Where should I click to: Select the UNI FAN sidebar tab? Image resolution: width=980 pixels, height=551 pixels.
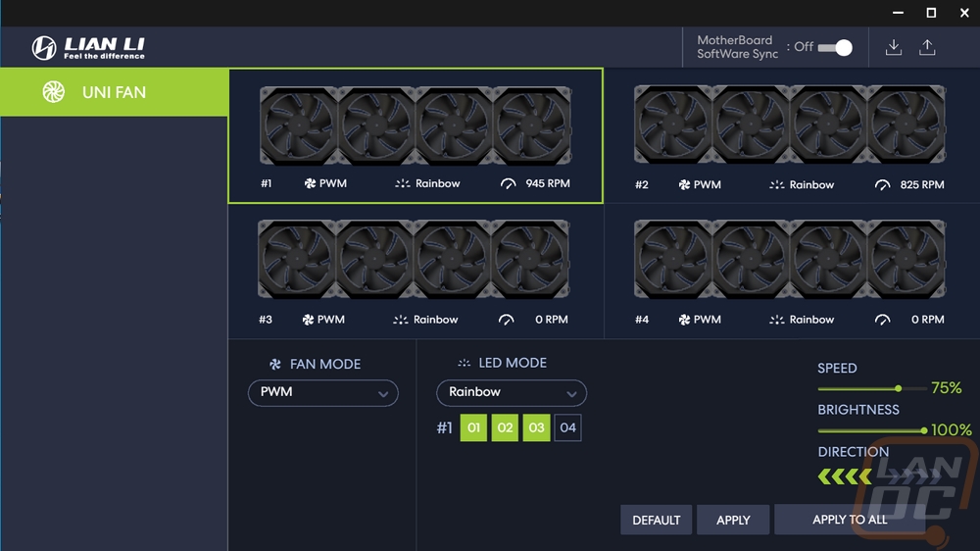(x=115, y=92)
